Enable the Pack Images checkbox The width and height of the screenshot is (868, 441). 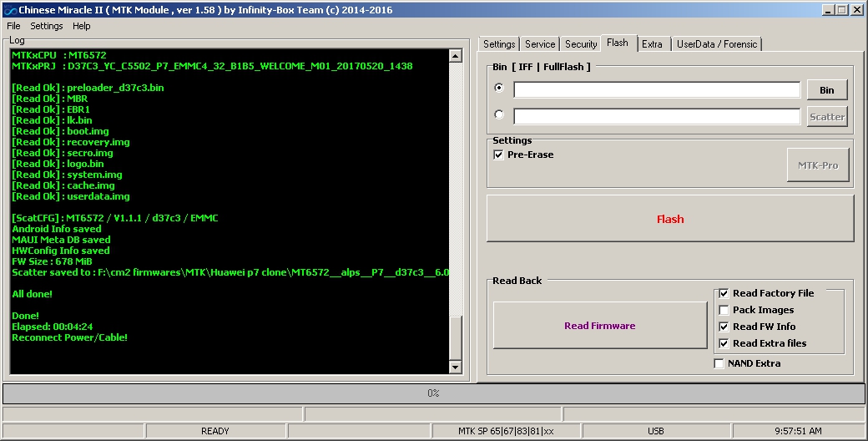[x=724, y=310]
